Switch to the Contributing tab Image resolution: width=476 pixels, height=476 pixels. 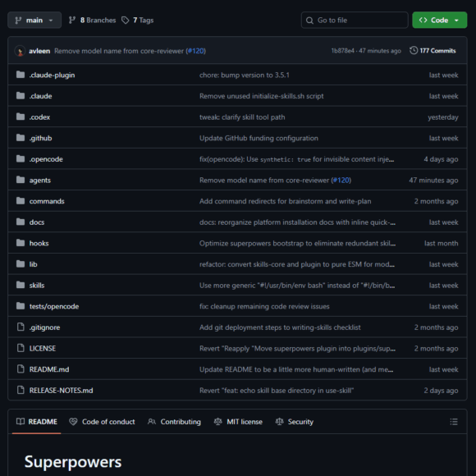174,422
